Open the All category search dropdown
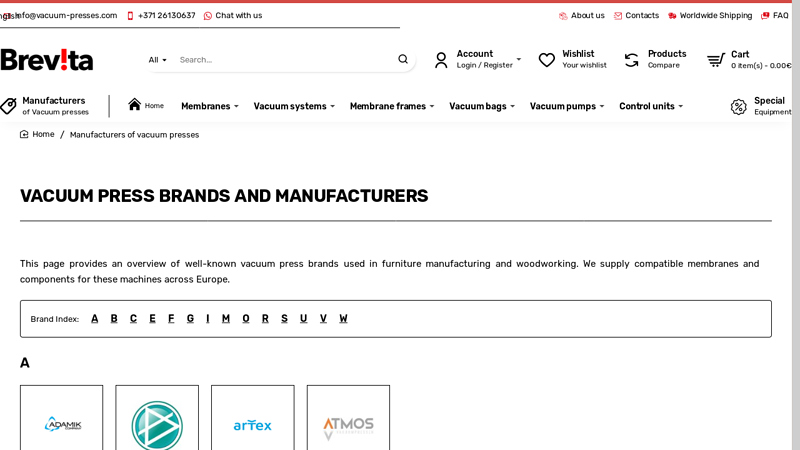Screen dimensions: 800x450 pyautogui.click(x=157, y=60)
